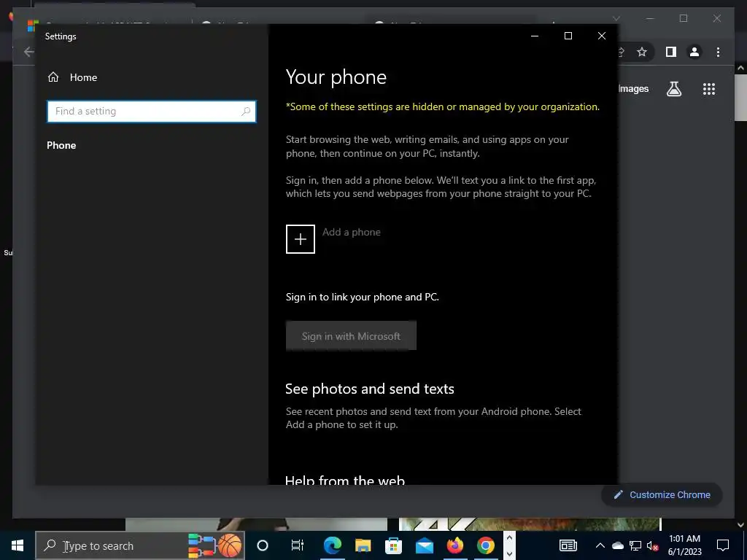747x560 pixels.
Task: Open OneDrive cloud tray icon
Action: click(617, 545)
